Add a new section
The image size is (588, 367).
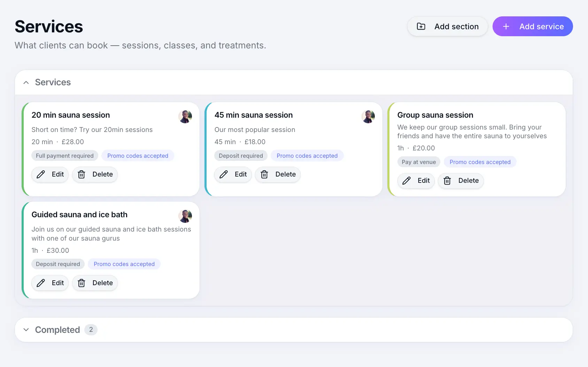447,26
